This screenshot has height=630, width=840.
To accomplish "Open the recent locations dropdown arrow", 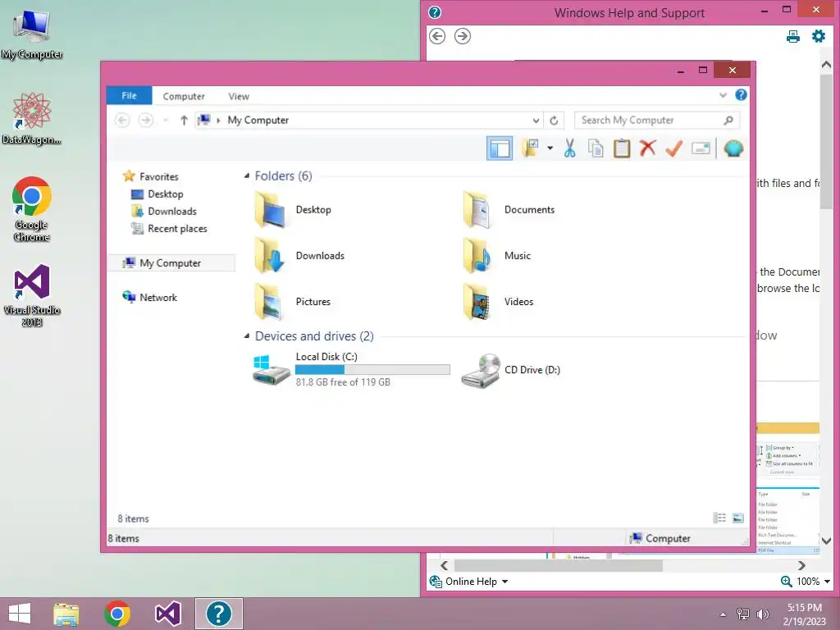I will [x=166, y=120].
